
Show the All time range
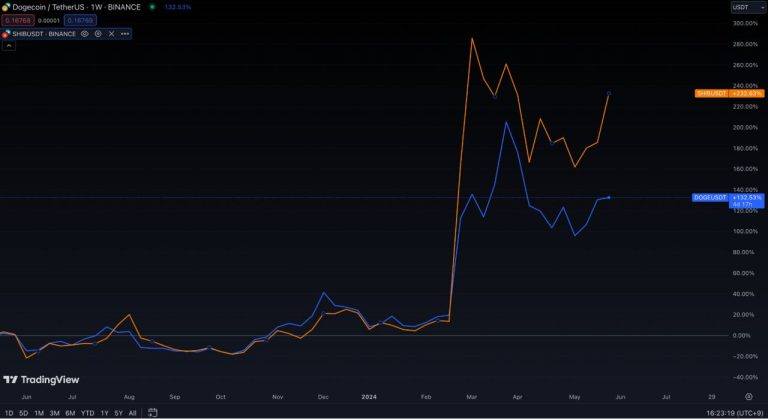pos(132,412)
